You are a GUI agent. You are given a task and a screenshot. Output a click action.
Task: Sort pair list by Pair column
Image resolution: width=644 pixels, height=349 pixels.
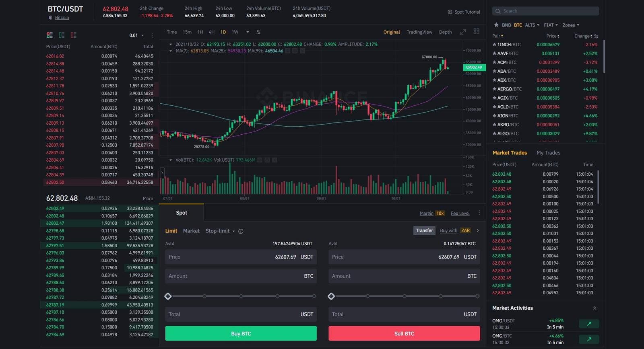(x=497, y=36)
